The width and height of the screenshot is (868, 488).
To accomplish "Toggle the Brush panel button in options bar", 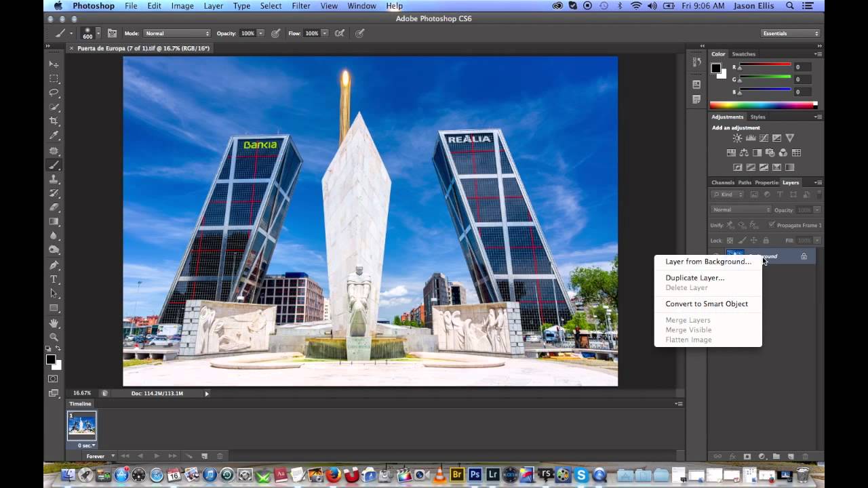I will coord(112,33).
